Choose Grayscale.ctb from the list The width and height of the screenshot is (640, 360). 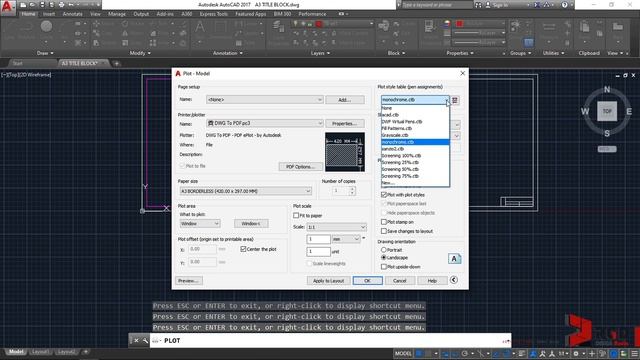tap(415, 135)
